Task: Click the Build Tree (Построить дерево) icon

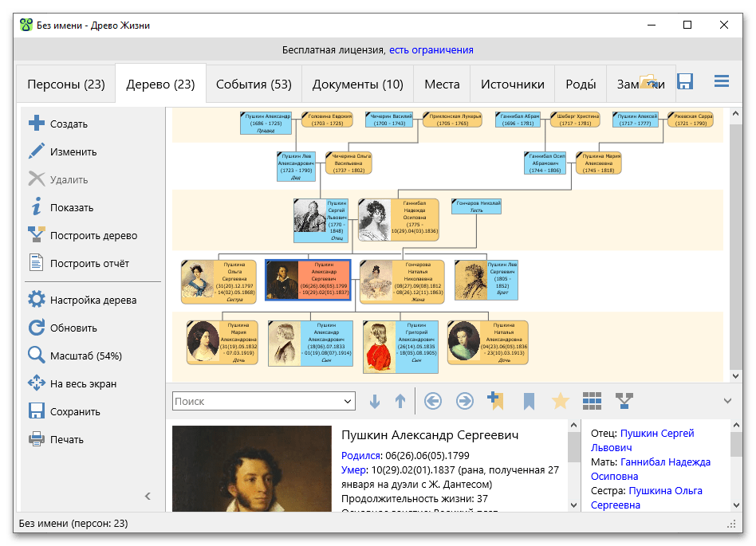Action: coord(37,235)
